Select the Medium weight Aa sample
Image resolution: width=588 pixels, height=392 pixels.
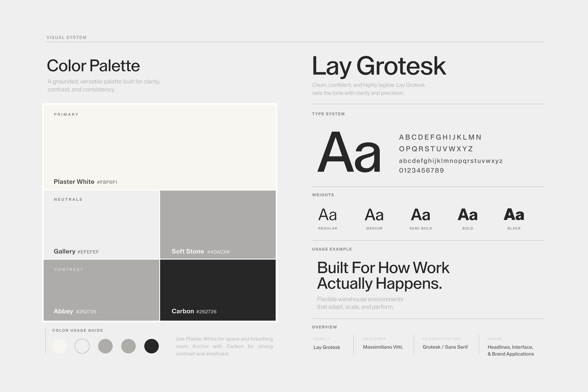click(x=374, y=215)
